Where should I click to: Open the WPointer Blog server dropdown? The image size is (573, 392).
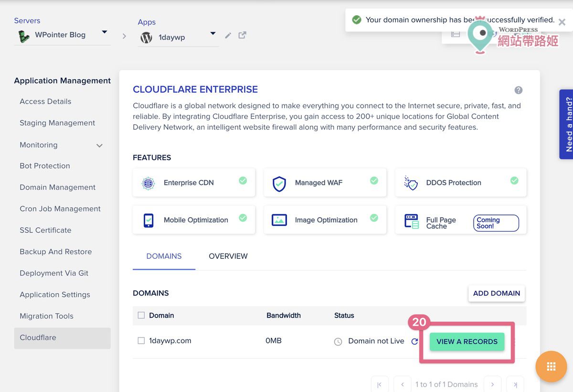105,32
